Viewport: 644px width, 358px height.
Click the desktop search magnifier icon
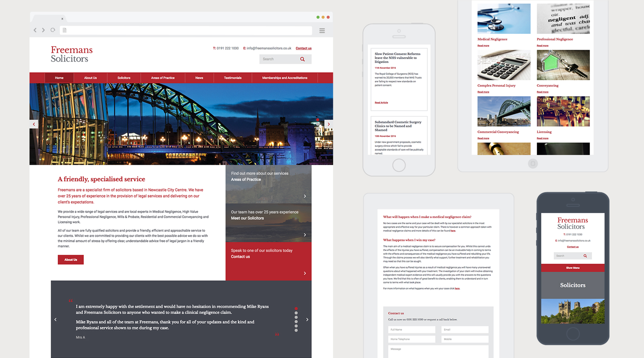point(303,59)
